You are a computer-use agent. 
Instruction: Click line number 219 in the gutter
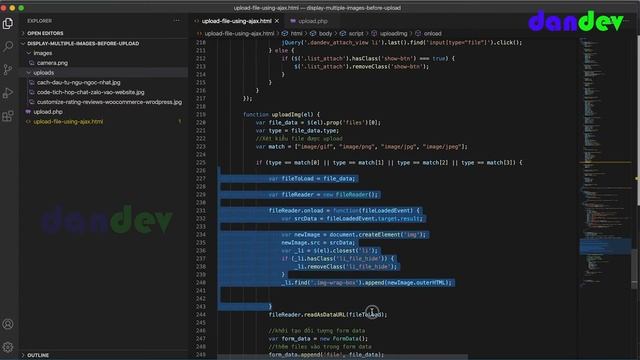201,115
